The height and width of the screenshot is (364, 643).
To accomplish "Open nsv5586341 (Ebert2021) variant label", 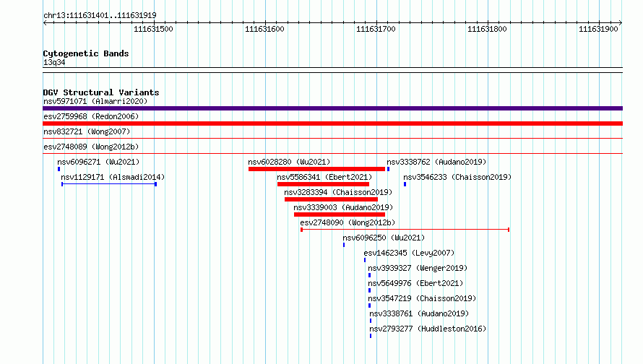I will 324,177.
